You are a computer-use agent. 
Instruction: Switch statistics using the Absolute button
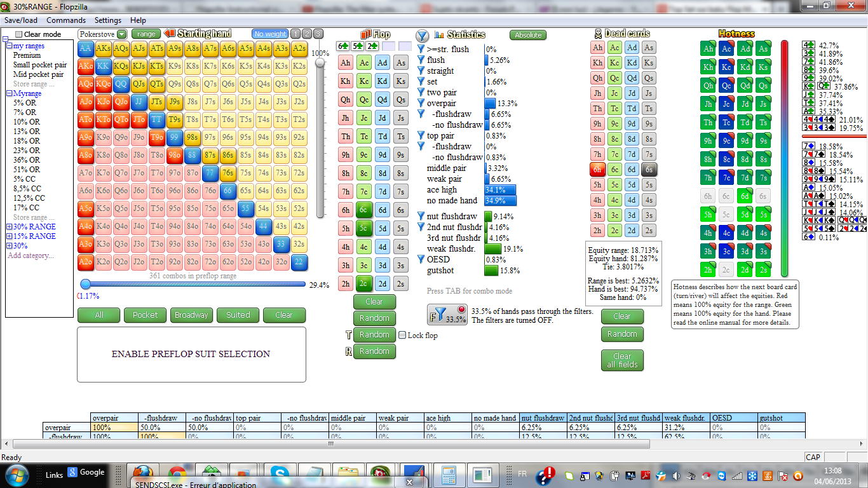click(x=528, y=35)
